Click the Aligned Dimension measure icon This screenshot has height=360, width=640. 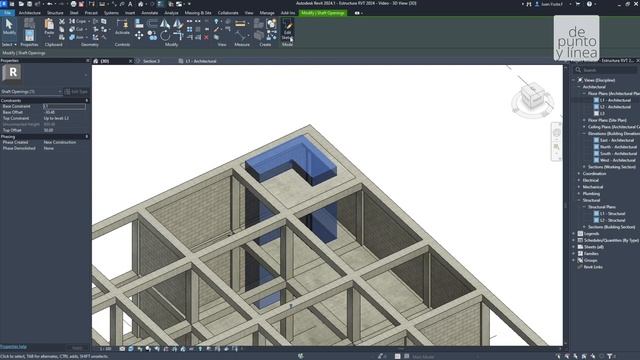pos(240,24)
